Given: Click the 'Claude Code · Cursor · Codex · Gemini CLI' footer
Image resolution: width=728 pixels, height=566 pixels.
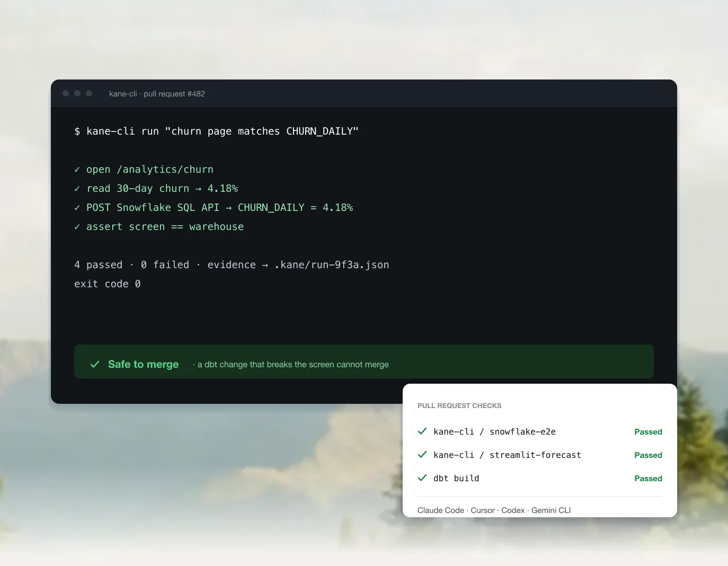Looking at the screenshot, I should click(494, 510).
